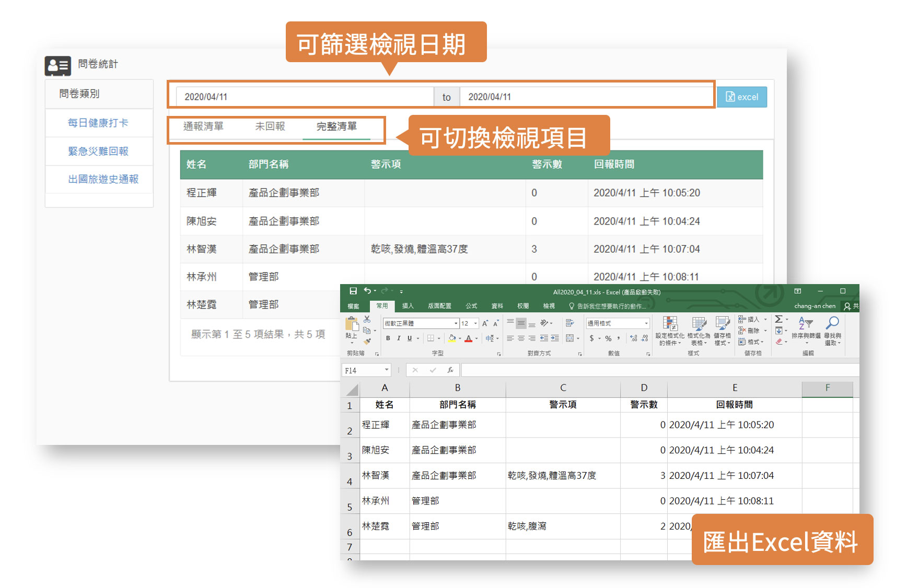Click the Undo arrow icon
This screenshot has height=588, width=907.
(x=367, y=291)
